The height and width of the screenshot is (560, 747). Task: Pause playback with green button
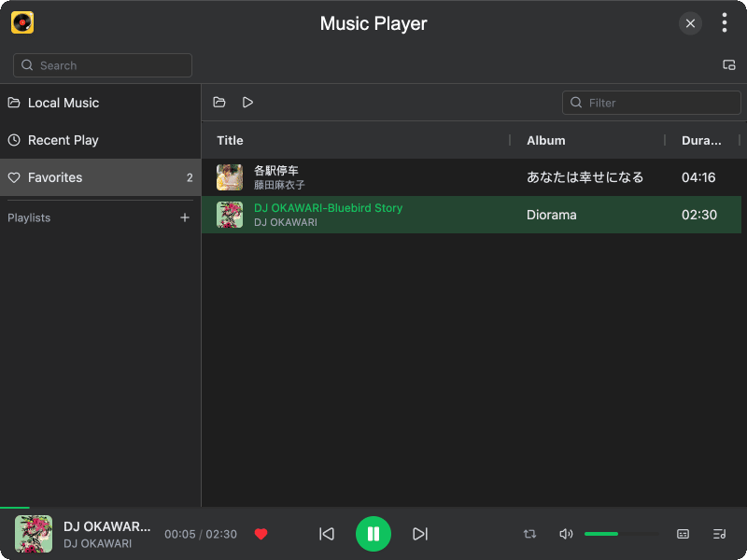373,534
